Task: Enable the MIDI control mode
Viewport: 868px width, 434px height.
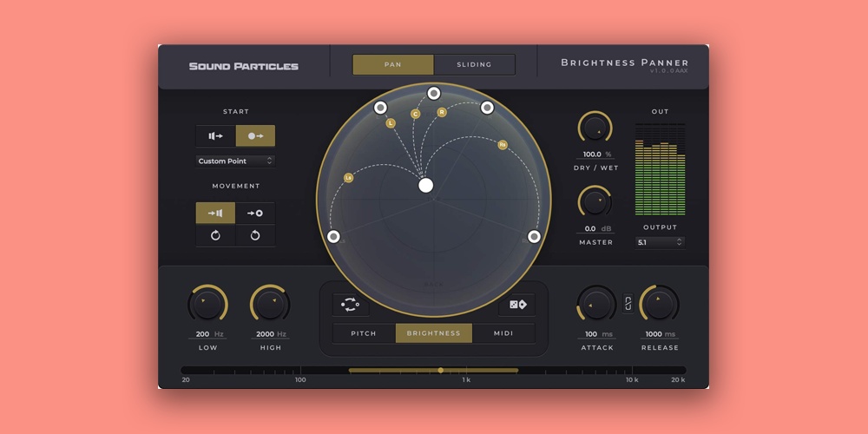Action: click(x=503, y=333)
